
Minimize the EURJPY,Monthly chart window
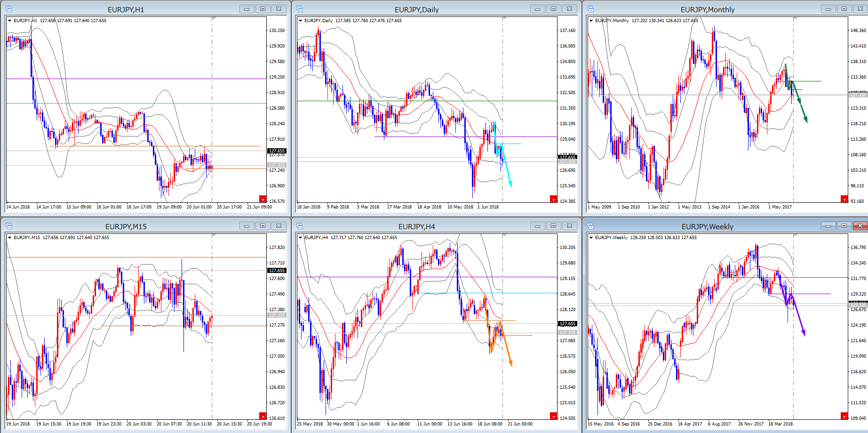pyautogui.click(x=828, y=9)
